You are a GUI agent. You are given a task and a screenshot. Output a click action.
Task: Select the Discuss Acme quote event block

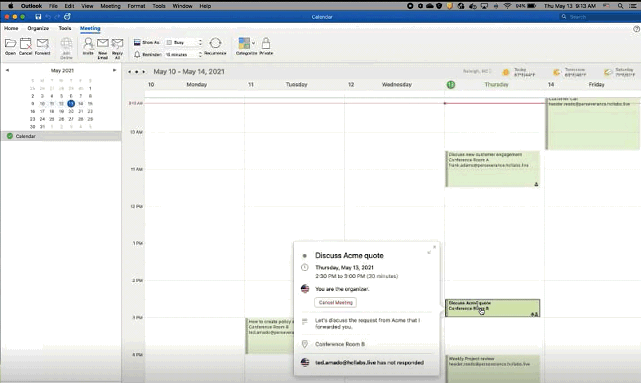493,308
